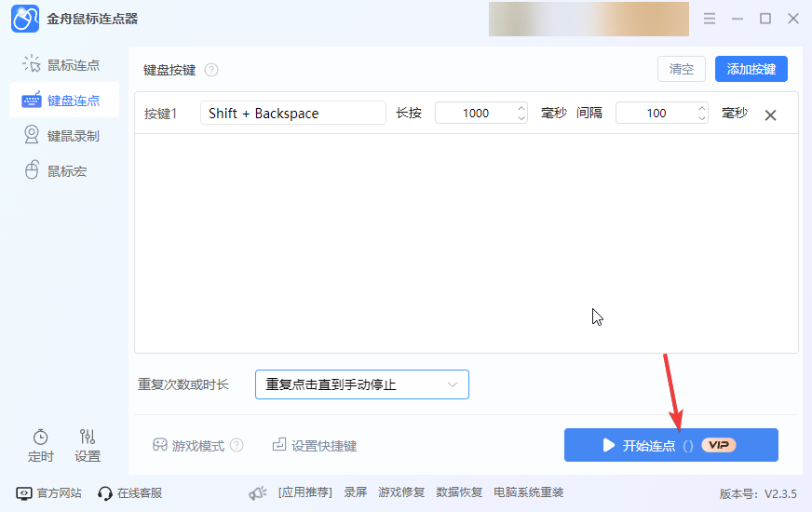Image resolution: width=812 pixels, height=512 pixels.
Task: Click the 金舟鼠标连点器 app logo icon
Action: click(25, 19)
